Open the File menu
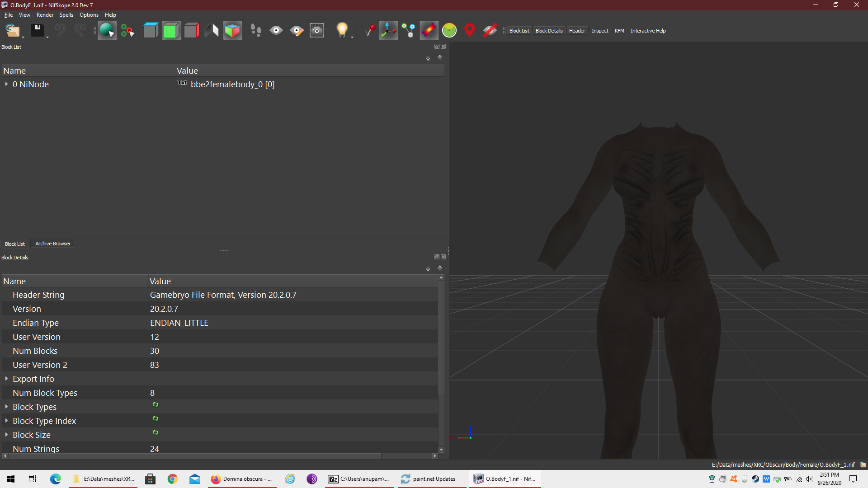 tap(9, 15)
